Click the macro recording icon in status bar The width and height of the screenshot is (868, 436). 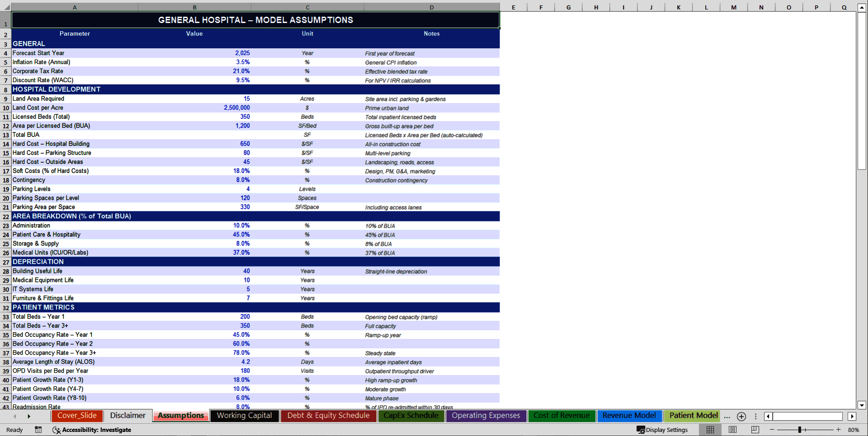(x=38, y=430)
